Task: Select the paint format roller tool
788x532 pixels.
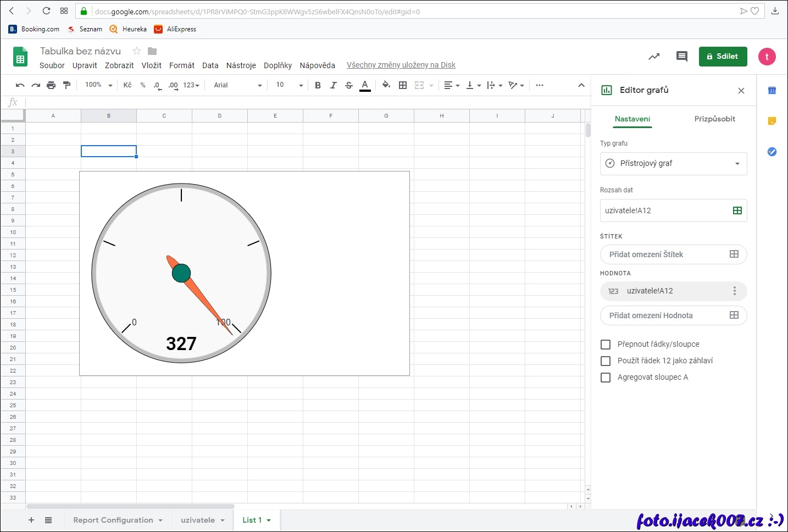Action: click(x=67, y=85)
